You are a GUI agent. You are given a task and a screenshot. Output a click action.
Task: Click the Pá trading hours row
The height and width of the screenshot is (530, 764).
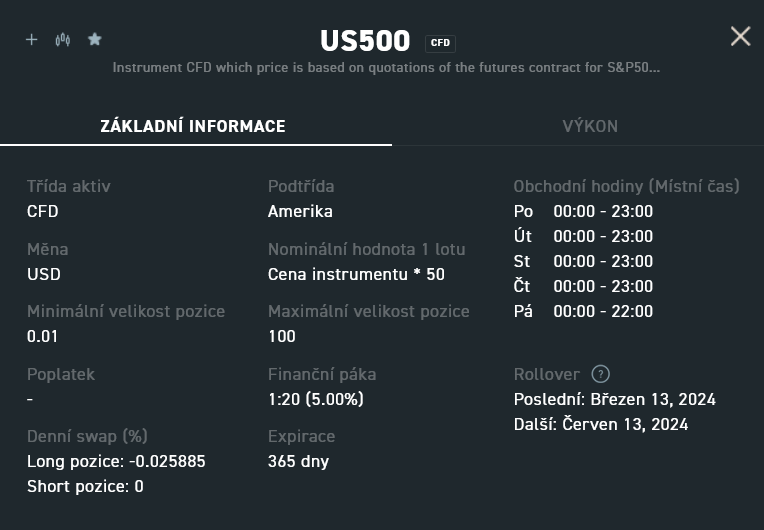583,311
